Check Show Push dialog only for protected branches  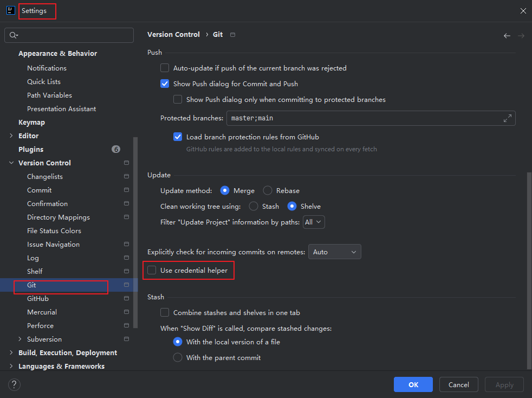[178, 99]
